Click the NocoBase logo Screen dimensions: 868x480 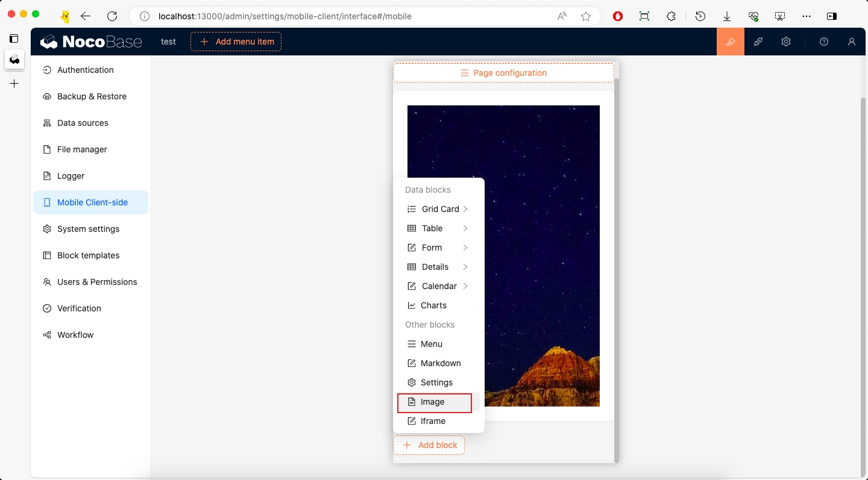click(91, 42)
